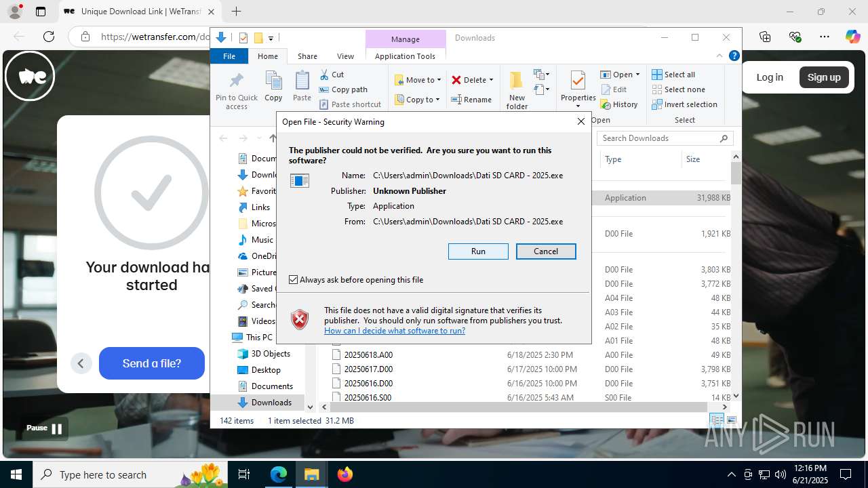Sort by the Type column header

point(613,159)
